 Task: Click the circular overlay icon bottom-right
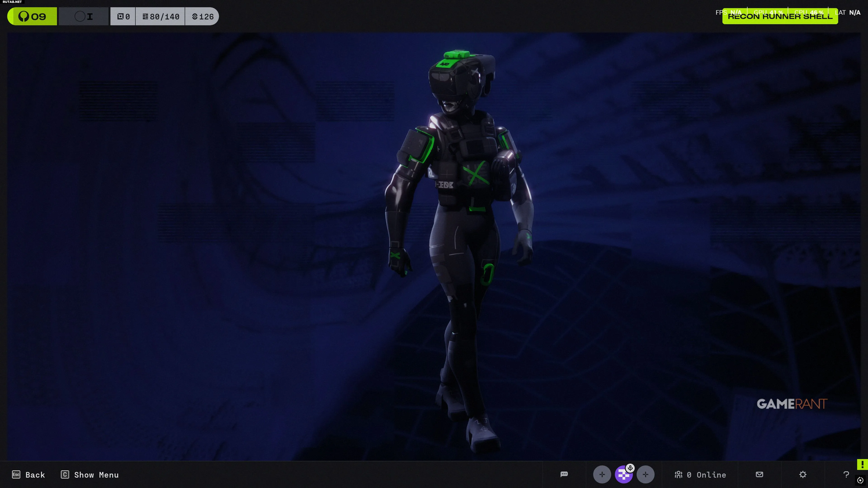(x=860, y=480)
